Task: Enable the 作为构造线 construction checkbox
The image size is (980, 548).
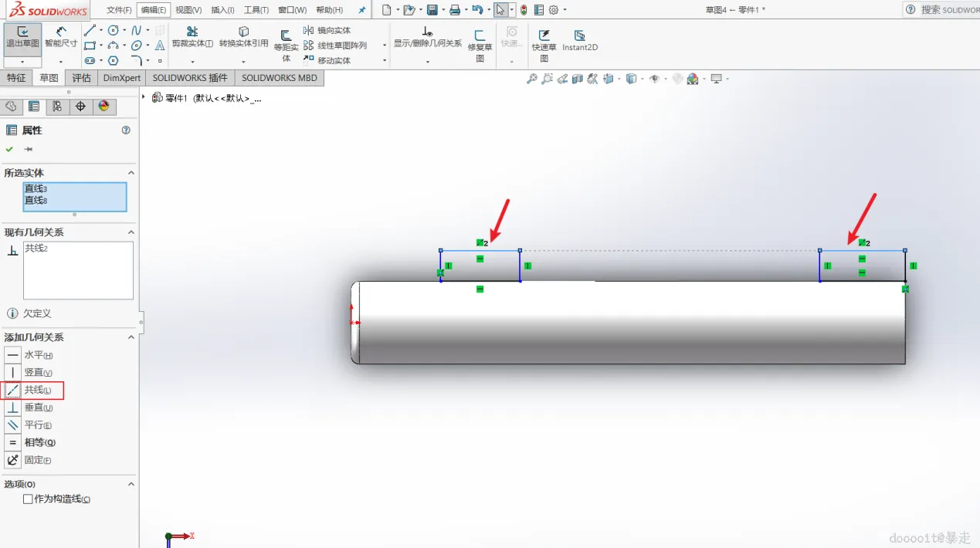Action: (28, 499)
